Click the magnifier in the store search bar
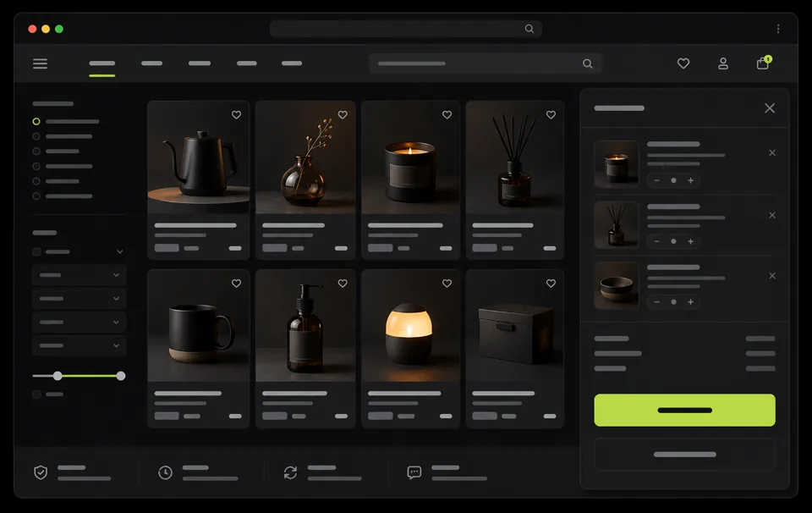 pyautogui.click(x=587, y=63)
